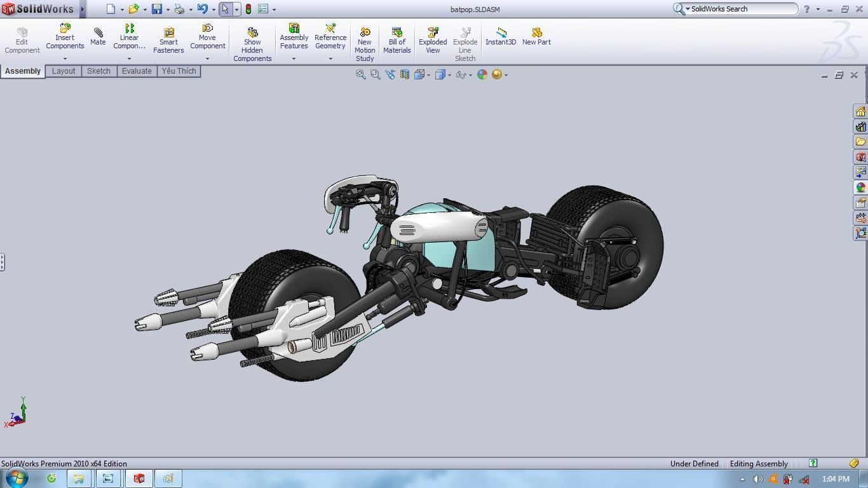Viewport: 868px width, 488px height.
Task: Click Zoom to Fit in view toolbar
Action: click(360, 74)
